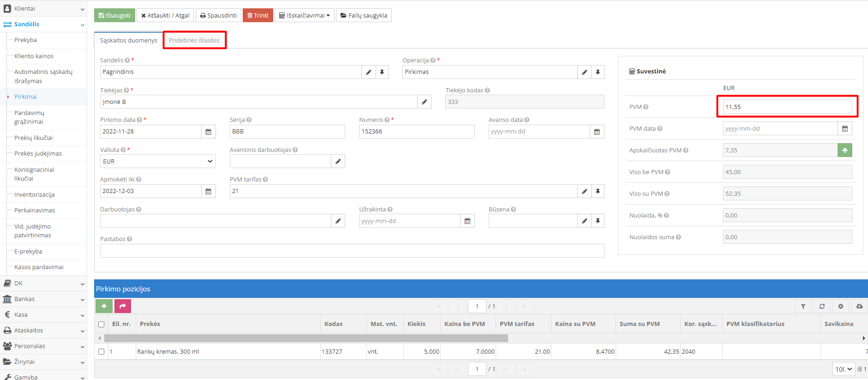
Task: Click into the Pastabos notes field
Action: click(x=352, y=251)
